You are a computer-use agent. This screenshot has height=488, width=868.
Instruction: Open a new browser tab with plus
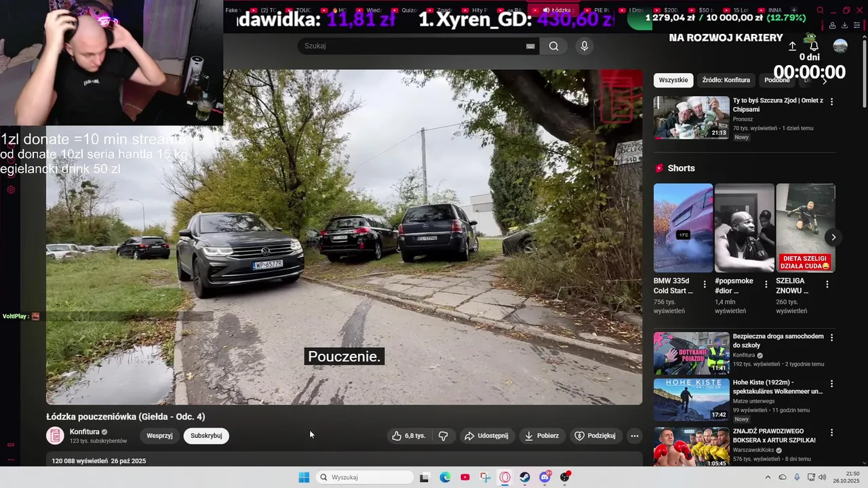(x=794, y=10)
